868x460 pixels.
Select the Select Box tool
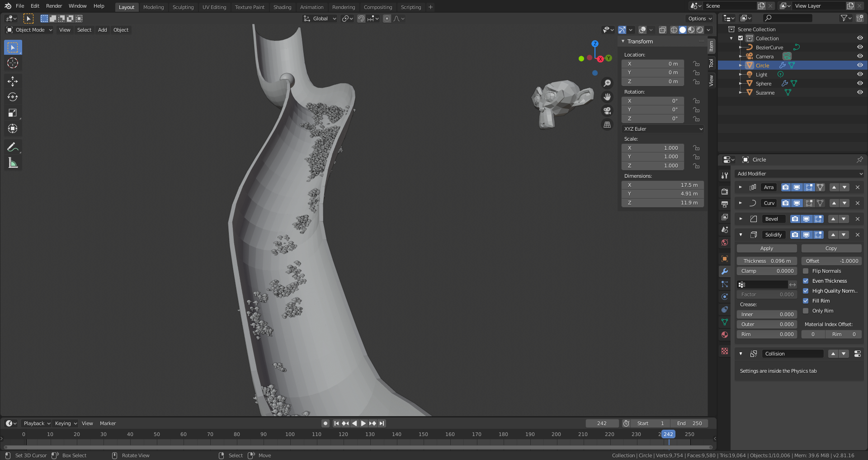13,47
